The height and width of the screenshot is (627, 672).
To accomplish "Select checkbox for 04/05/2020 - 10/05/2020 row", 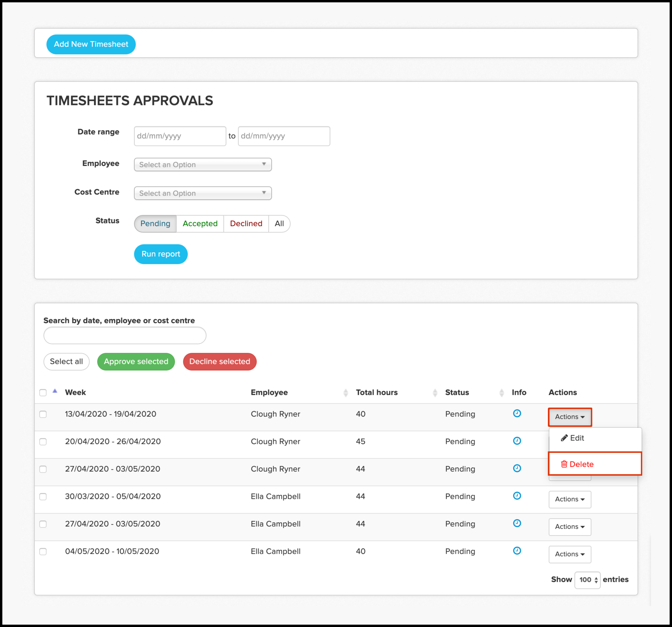I will (43, 552).
